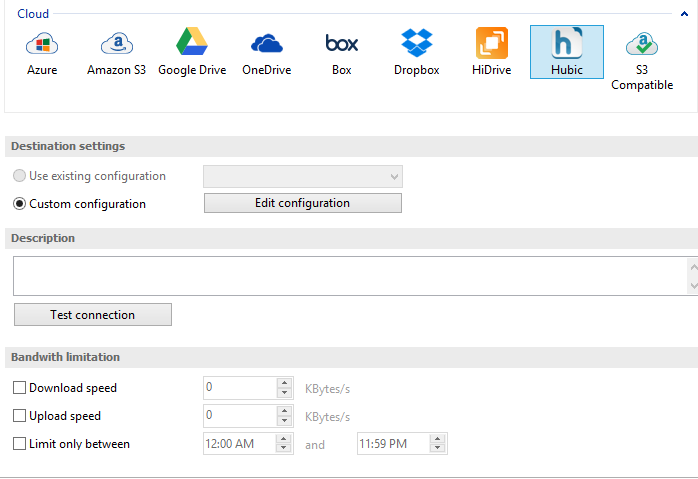Click KBytes/s label beside Upload speed
This screenshot has width=698, height=479.
[328, 417]
